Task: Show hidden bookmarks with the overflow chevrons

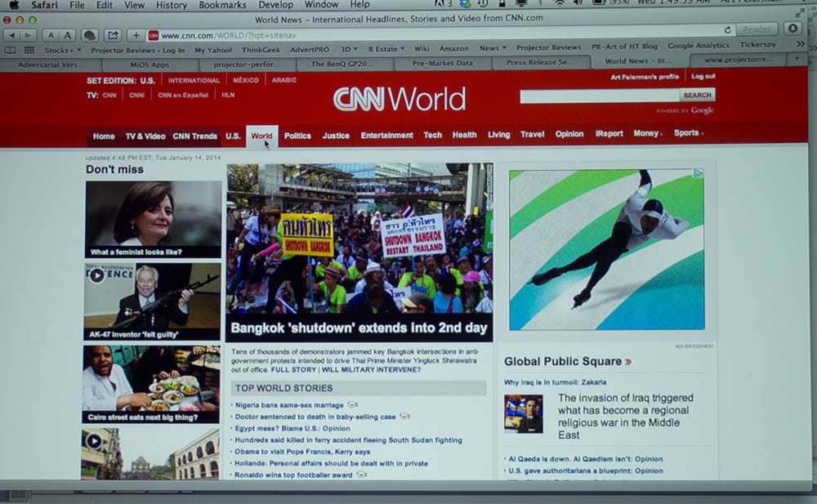Action: coord(801,44)
